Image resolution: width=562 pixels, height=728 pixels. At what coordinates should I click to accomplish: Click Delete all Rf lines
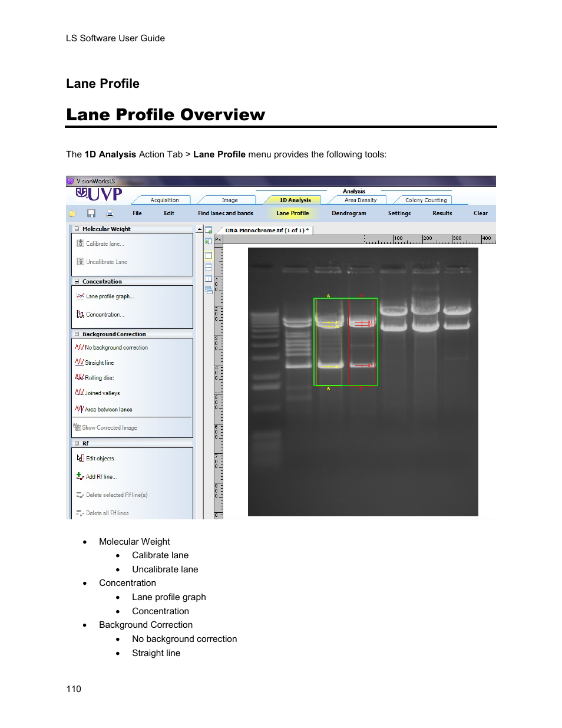click(103, 513)
